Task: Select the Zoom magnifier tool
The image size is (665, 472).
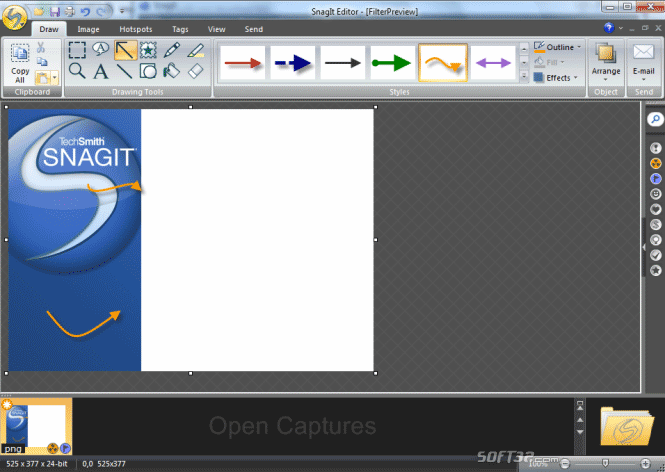Action: (77, 71)
